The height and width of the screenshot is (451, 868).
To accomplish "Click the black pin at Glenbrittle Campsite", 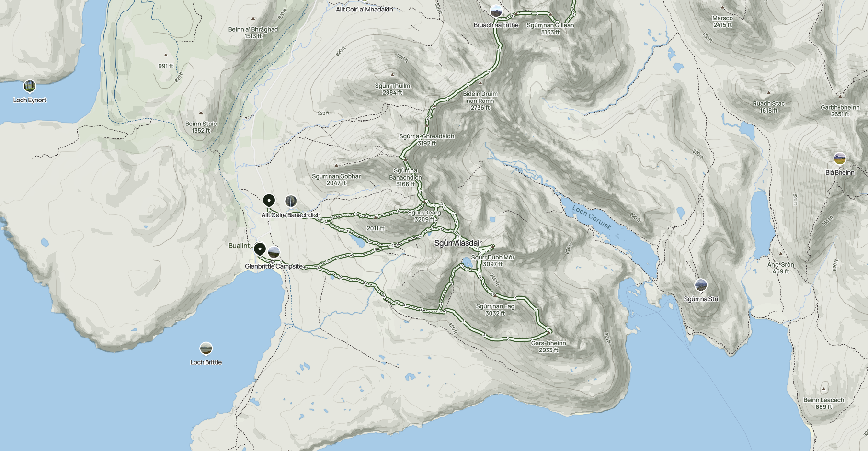I will point(260,250).
